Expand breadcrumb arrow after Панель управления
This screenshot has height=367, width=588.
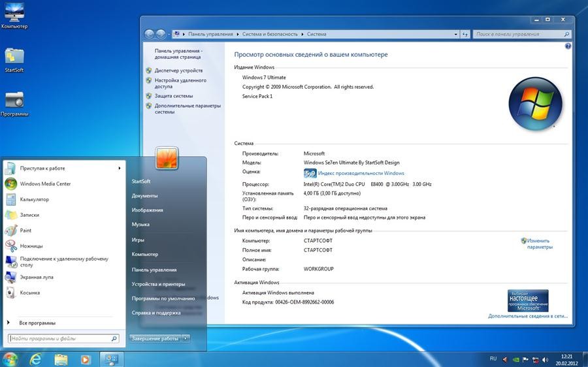(238, 34)
